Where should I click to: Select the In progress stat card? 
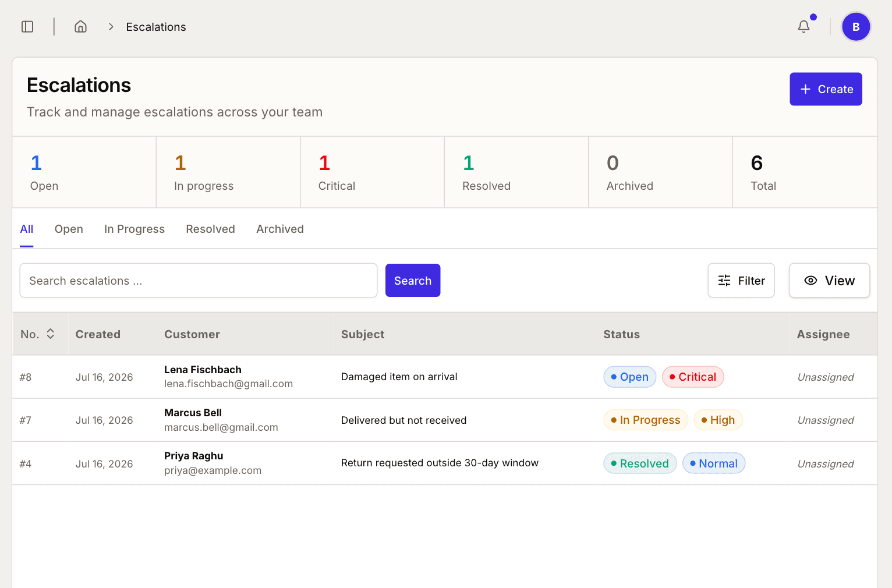click(228, 172)
